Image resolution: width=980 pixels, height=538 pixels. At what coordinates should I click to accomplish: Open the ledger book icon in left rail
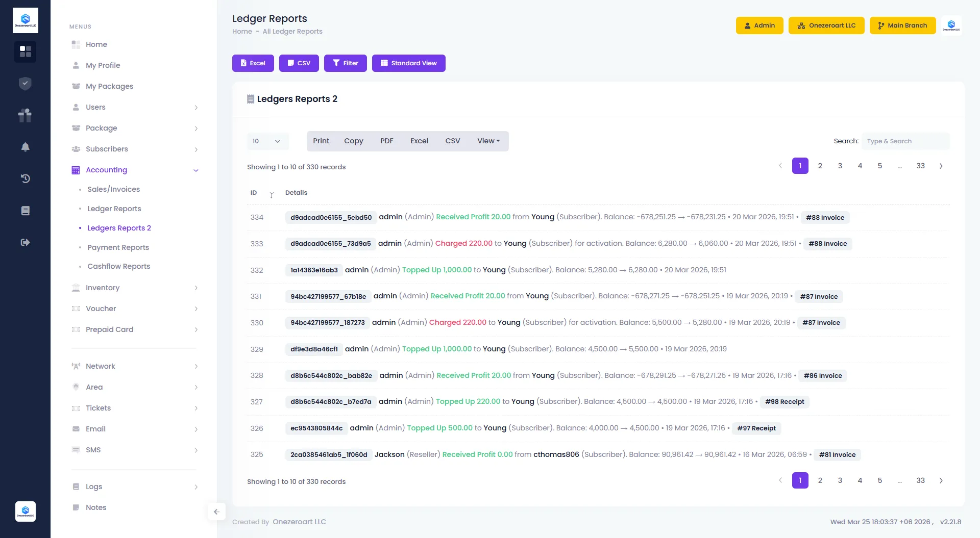click(25, 210)
